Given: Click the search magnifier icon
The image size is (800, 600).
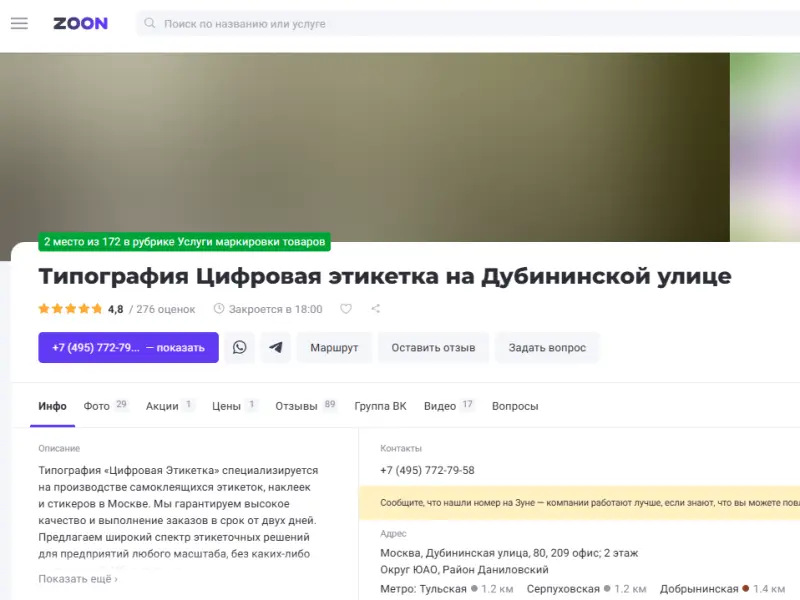Looking at the screenshot, I should point(148,23).
